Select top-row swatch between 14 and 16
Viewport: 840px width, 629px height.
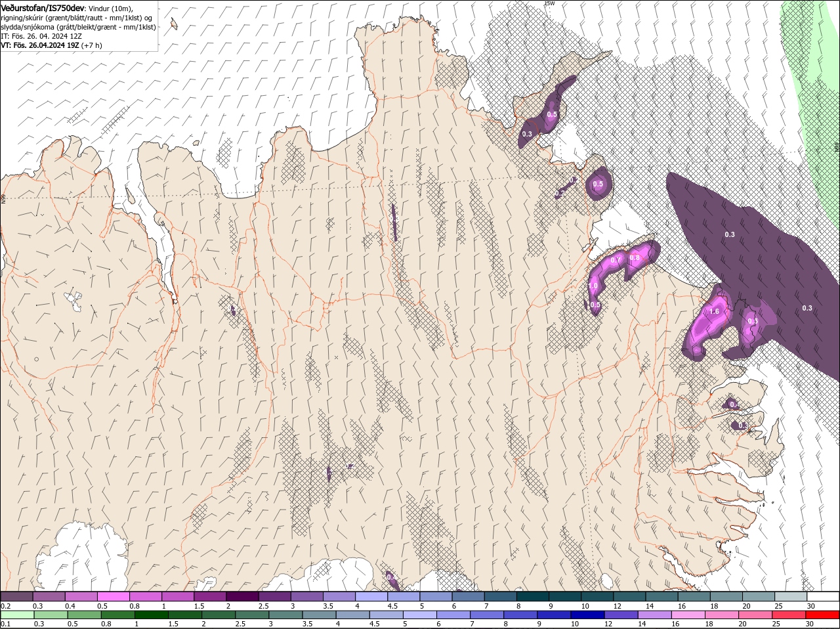point(661,596)
